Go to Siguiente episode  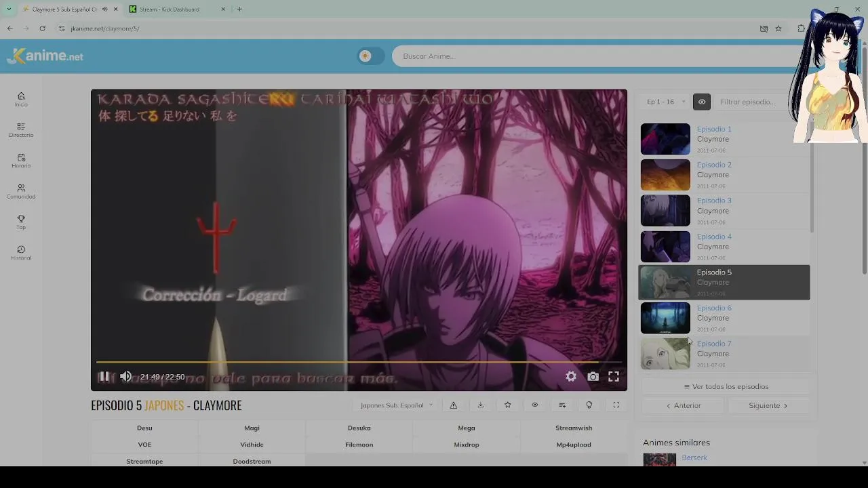coord(768,405)
